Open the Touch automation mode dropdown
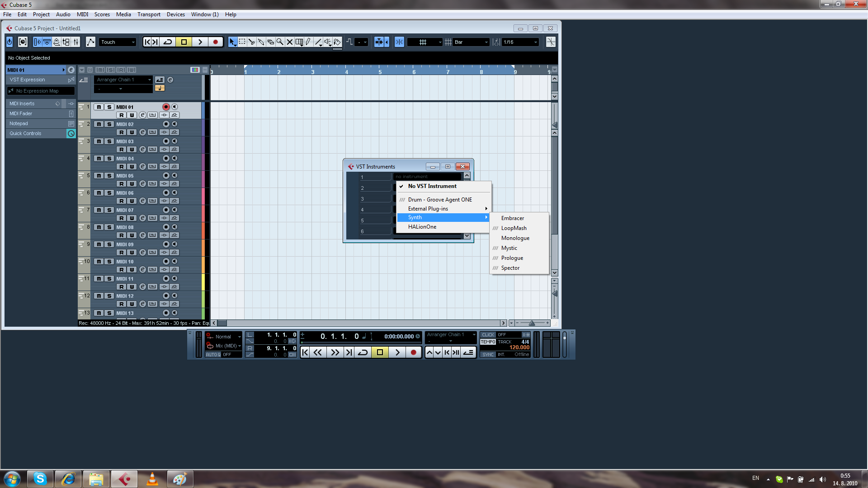The height and width of the screenshot is (488, 868). coord(118,42)
